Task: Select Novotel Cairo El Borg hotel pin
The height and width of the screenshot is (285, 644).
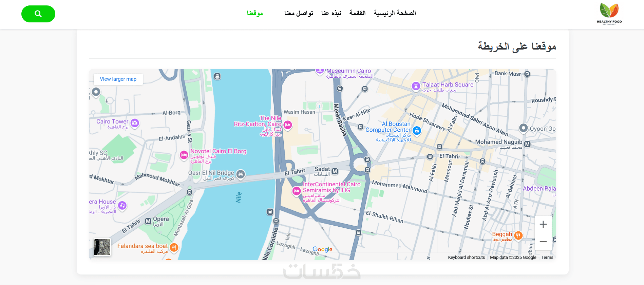Action: point(184,155)
